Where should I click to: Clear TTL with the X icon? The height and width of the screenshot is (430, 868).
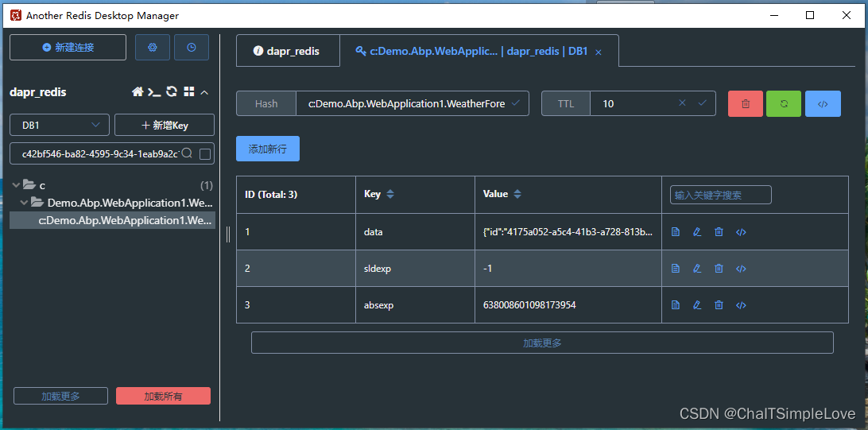pyautogui.click(x=682, y=103)
